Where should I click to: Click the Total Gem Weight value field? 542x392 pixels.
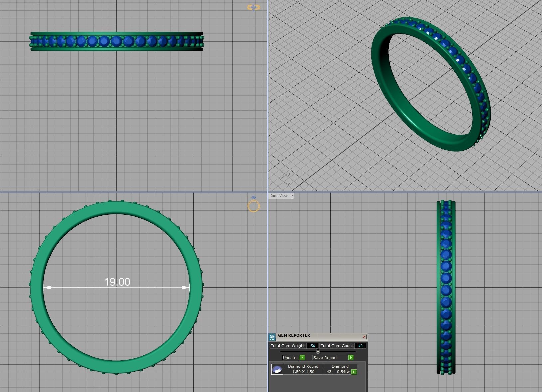(312, 346)
